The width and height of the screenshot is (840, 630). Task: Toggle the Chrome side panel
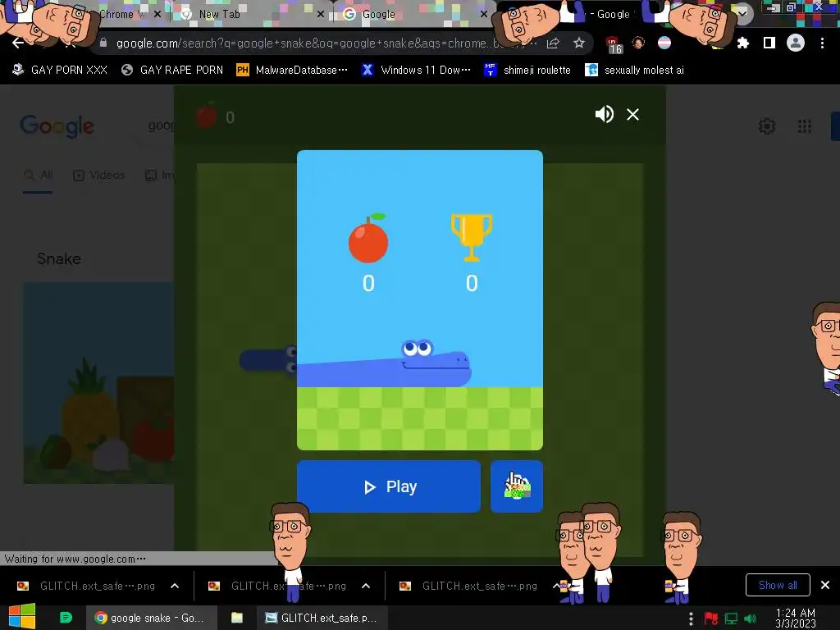pos(769,43)
